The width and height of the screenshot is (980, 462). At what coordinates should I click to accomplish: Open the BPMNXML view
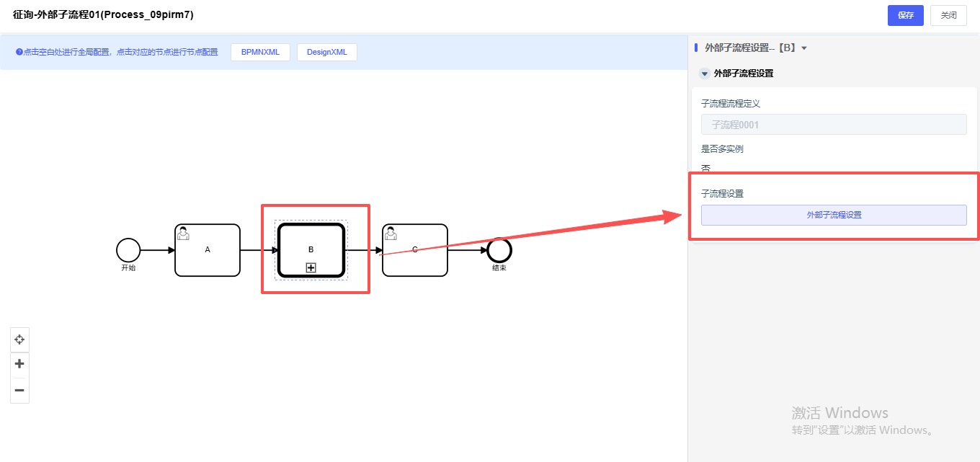(260, 52)
